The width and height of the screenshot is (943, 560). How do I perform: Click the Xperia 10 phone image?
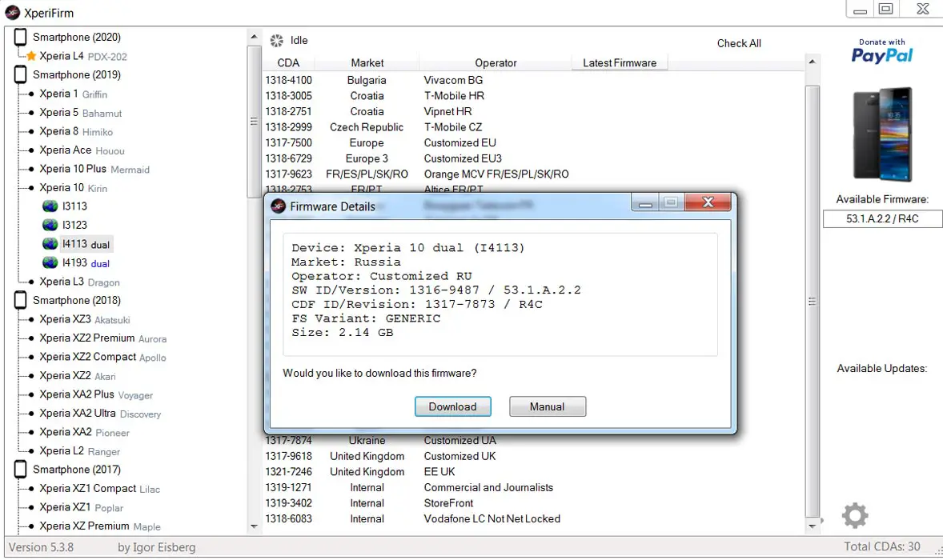coord(882,134)
